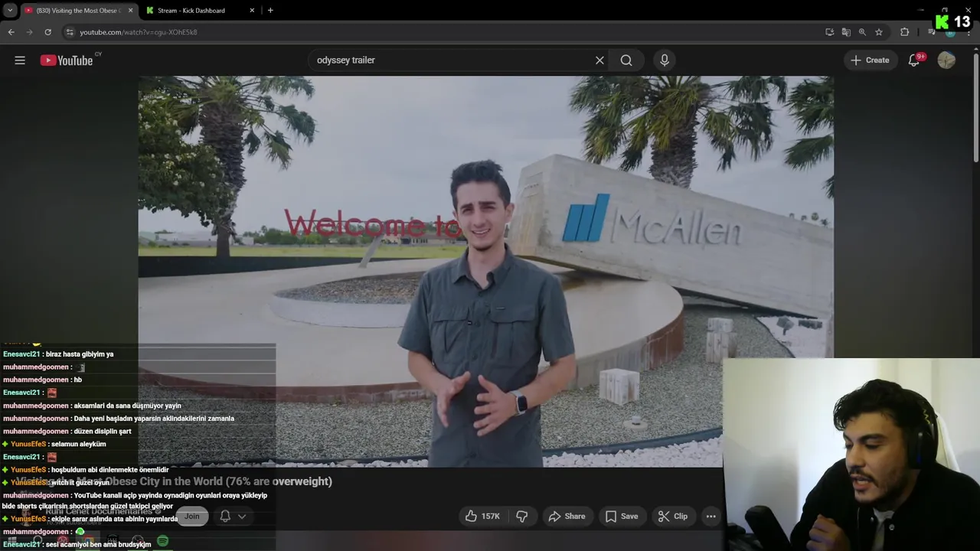
Task: Go forward in browser history
Action: click(29, 32)
